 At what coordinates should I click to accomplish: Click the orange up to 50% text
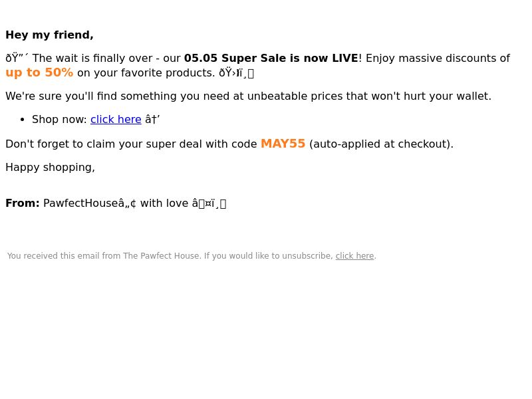point(39,72)
